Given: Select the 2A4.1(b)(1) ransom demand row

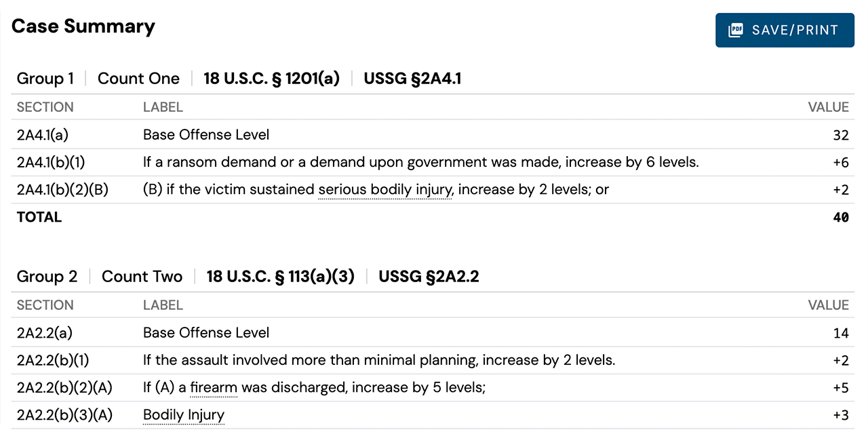Looking at the screenshot, I should 271,162.
